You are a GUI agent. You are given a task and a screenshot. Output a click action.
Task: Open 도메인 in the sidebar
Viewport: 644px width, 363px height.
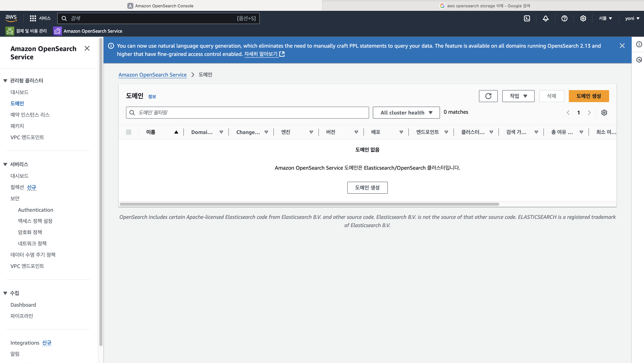tap(17, 103)
